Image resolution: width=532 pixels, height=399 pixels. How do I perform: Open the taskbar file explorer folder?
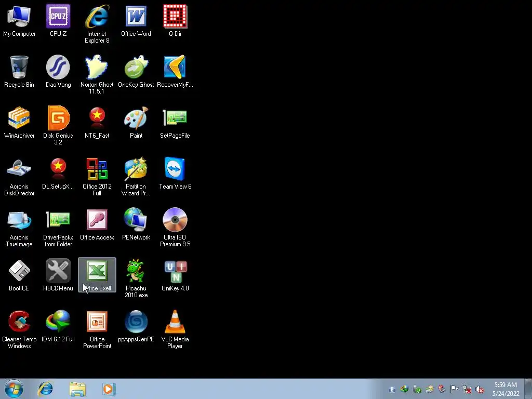tap(77, 389)
